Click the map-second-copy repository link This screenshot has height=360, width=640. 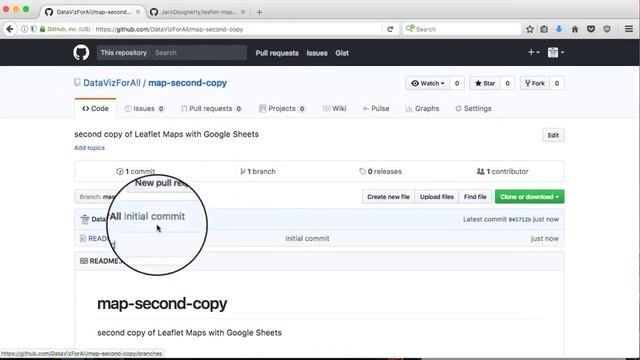coord(187,83)
